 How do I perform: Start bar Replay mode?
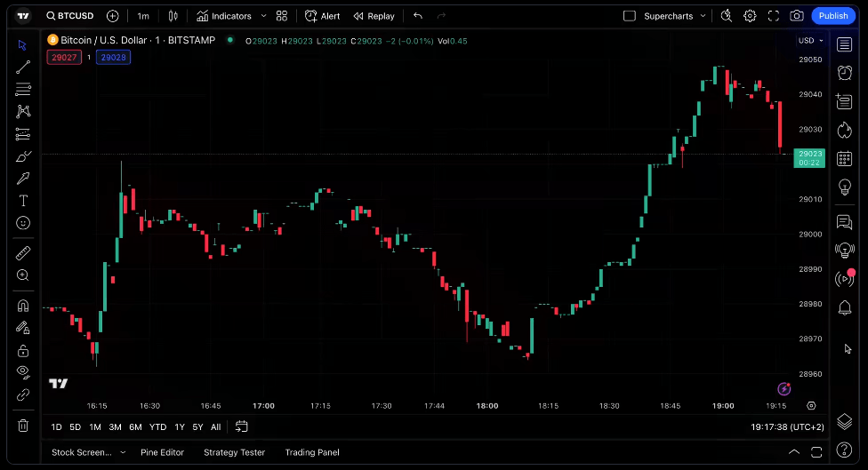coord(374,16)
